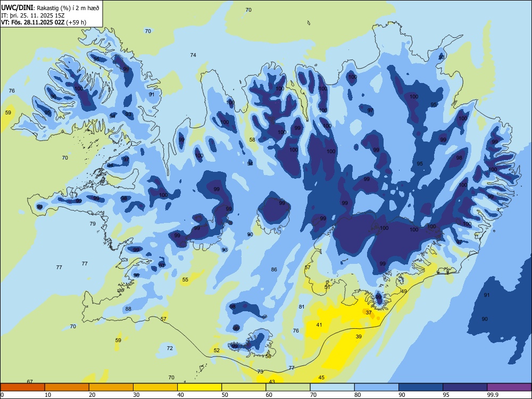Select the dark blue 90–95 legend swatch

(421, 387)
